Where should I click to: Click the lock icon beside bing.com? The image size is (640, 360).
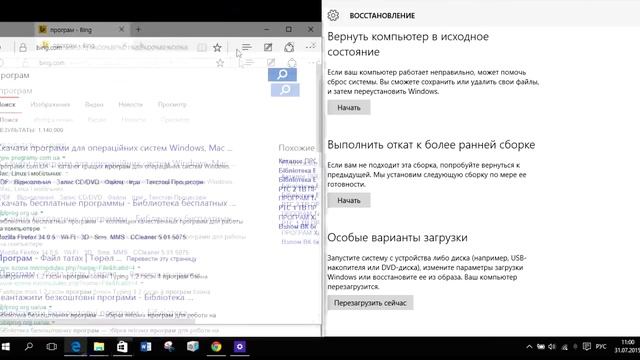(x=23, y=47)
